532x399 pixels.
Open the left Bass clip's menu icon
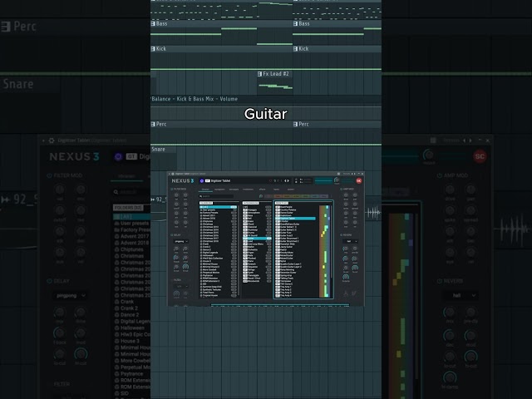153,23
